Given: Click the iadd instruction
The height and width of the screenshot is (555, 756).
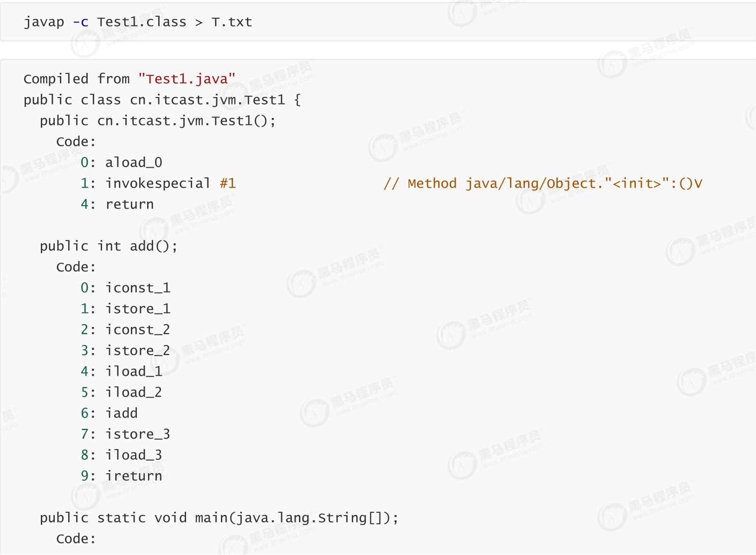Looking at the screenshot, I should (122, 413).
